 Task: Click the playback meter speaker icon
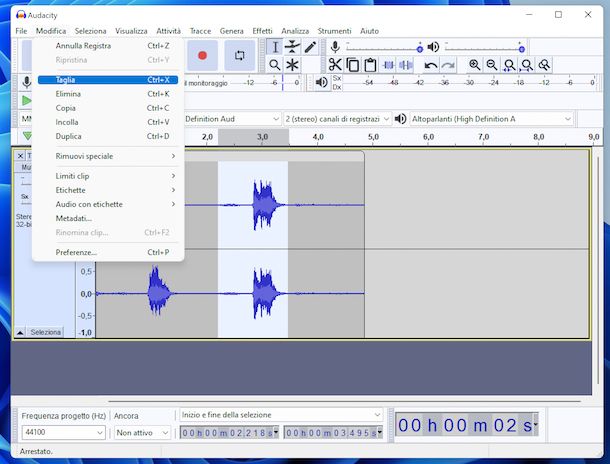[321, 82]
